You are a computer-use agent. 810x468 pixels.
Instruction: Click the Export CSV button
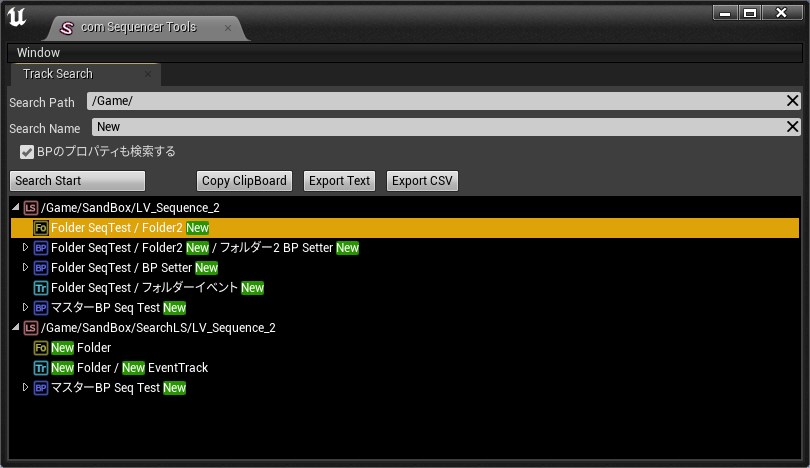tap(422, 181)
